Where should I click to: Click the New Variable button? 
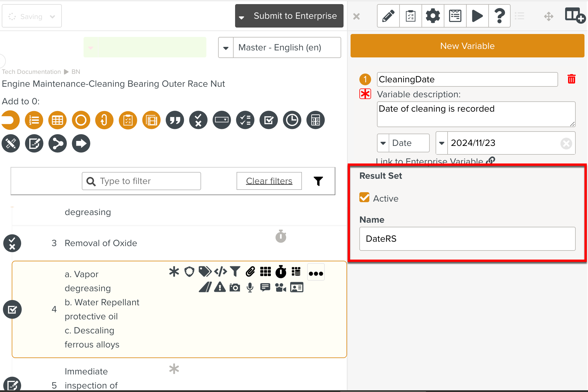tap(467, 46)
